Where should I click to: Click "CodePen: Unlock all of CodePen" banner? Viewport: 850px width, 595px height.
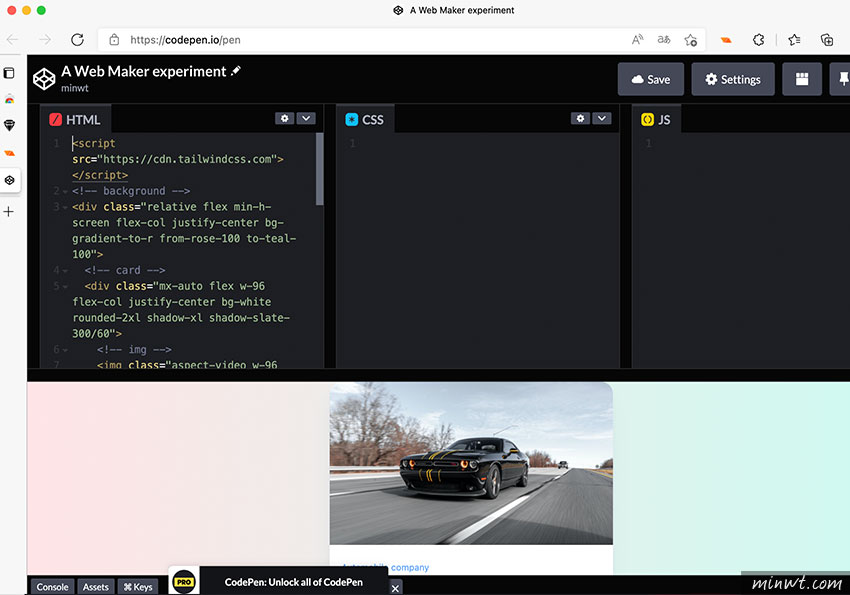coord(293,582)
